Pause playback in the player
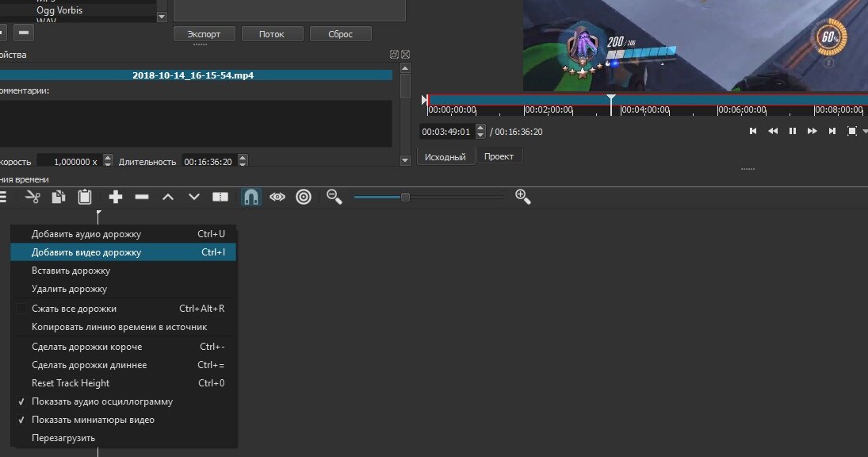This screenshot has height=457, width=868. tap(793, 131)
